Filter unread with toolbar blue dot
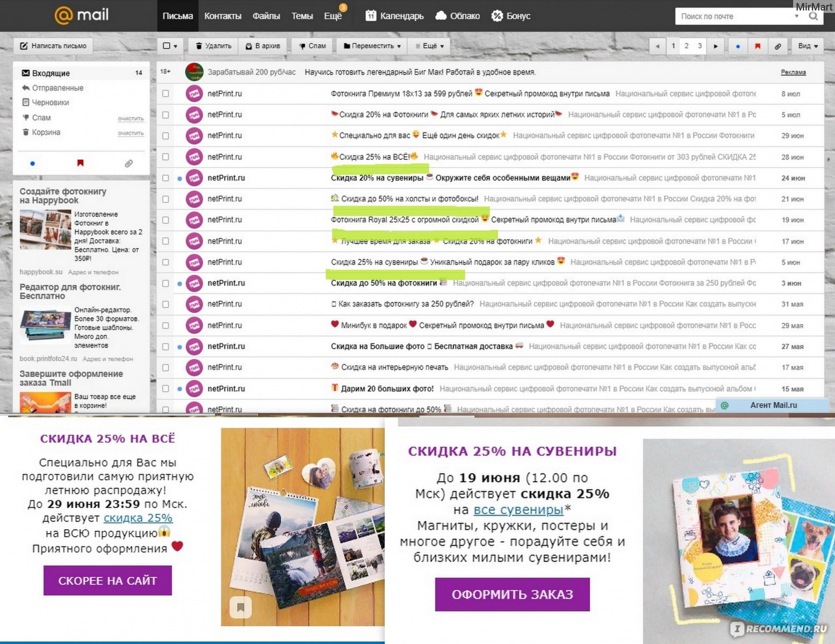 [x=738, y=46]
